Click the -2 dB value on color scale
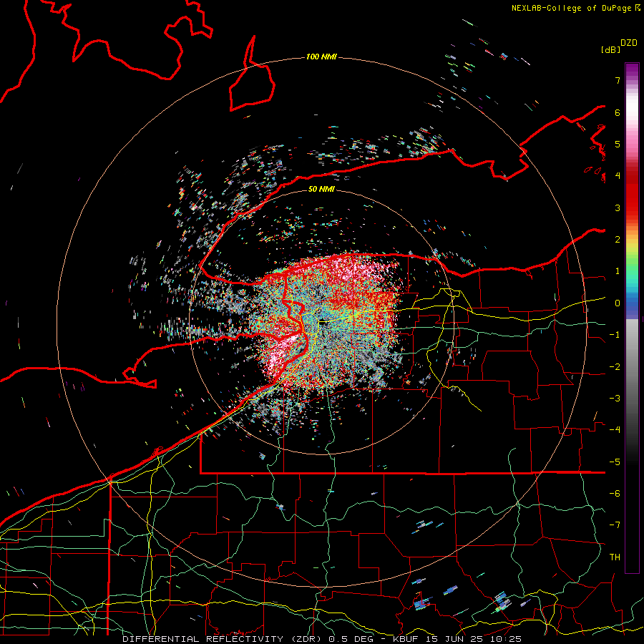Screen dimensions: 644x644 [x=615, y=367]
